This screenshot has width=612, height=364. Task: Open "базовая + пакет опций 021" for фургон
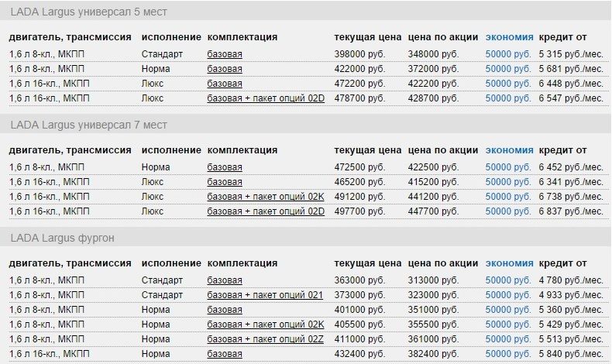click(265, 295)
